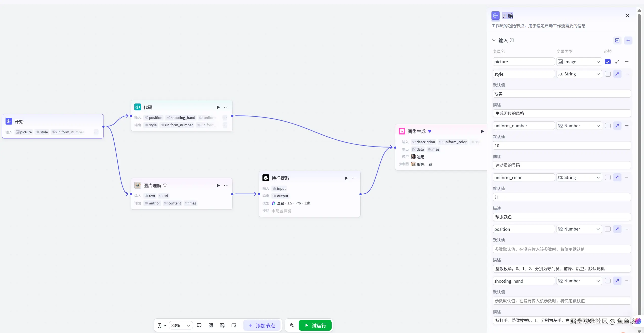Screen dimensions: 644x333
Task: Click the auto-layout grid icon in the bottom toolbar
Action: click(x=211, y=325)
